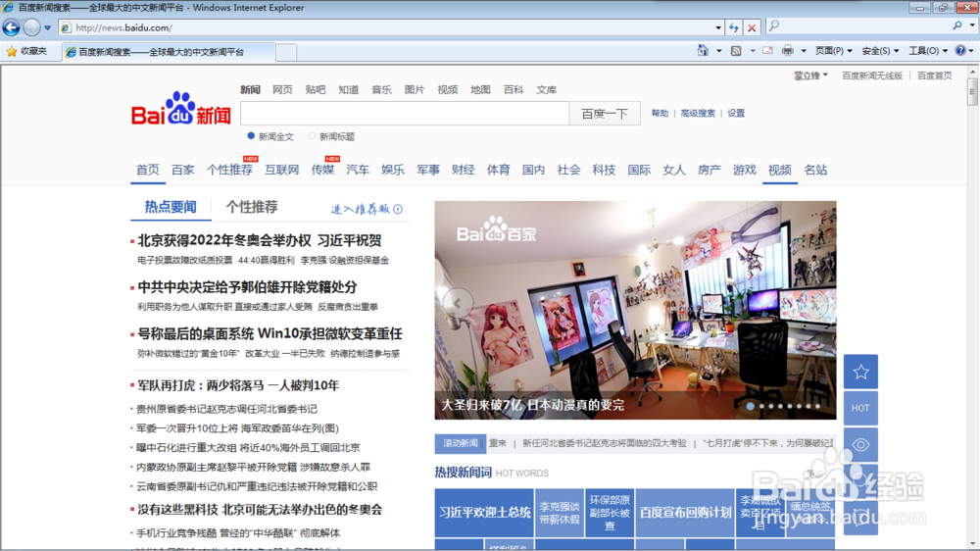Switch to the 个性推荐 tab beside 热点要闻
This screenshot has height=551, width=980.
click(251, 207)
